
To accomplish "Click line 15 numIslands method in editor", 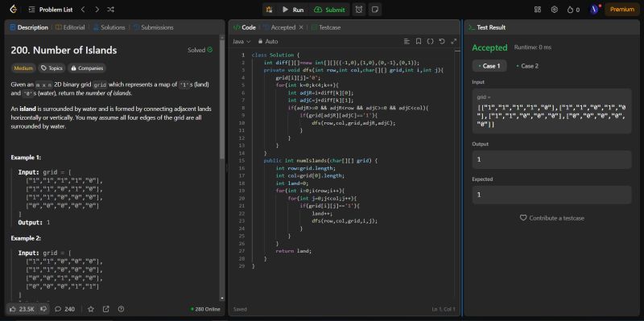I will click(x=320, y=161).
